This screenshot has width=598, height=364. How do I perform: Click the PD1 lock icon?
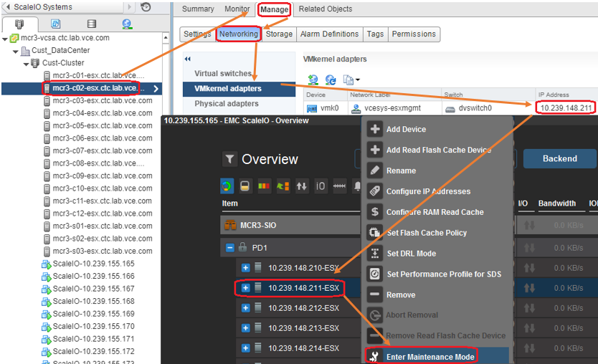coord(242,247)
